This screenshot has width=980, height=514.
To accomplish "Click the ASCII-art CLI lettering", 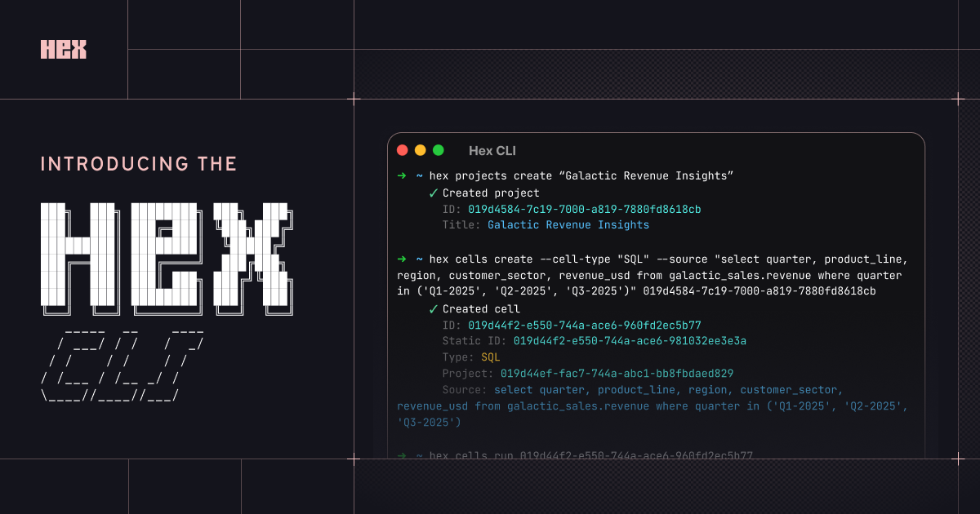I will [122, 366].
